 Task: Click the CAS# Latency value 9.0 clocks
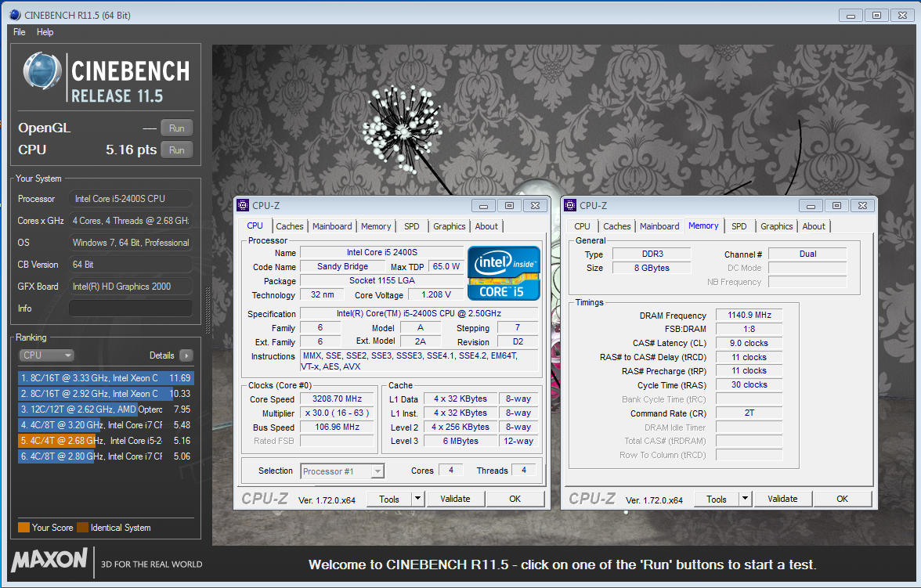(x=749, y=343)
